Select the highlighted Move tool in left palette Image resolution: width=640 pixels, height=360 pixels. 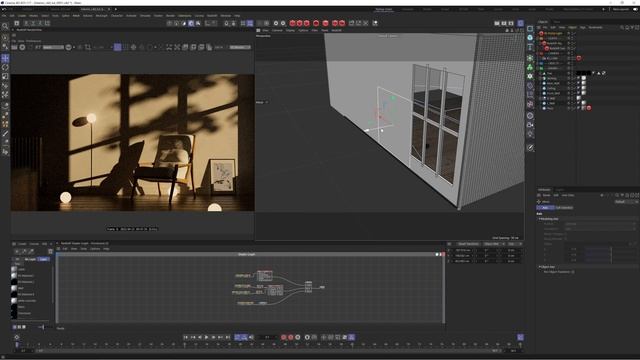coord(5,58)
